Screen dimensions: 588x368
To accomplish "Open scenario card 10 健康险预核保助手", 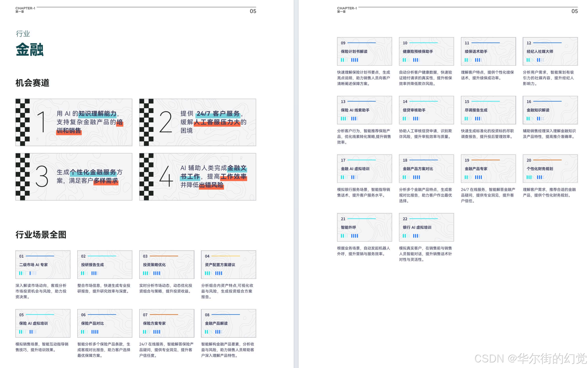I will 426,51.
